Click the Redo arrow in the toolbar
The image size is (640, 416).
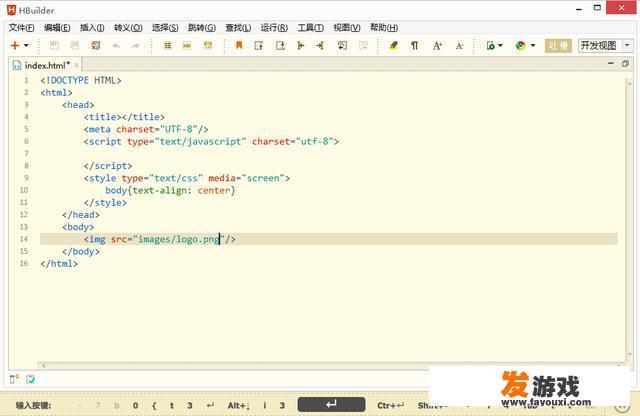[136, 46]
